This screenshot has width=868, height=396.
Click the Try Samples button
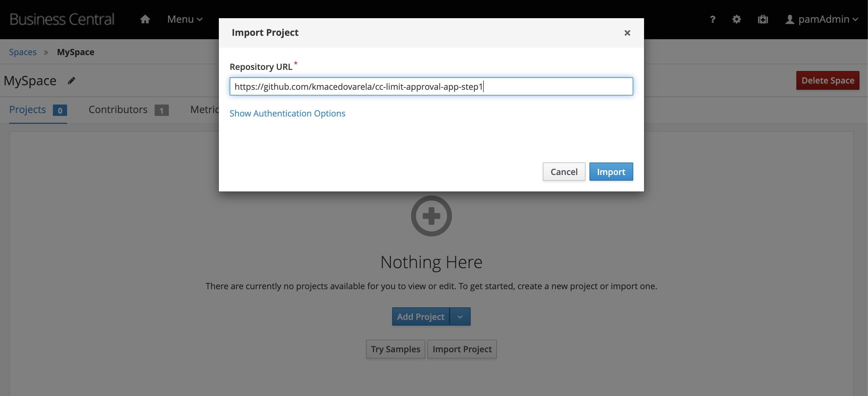click(x=395, y=349)
